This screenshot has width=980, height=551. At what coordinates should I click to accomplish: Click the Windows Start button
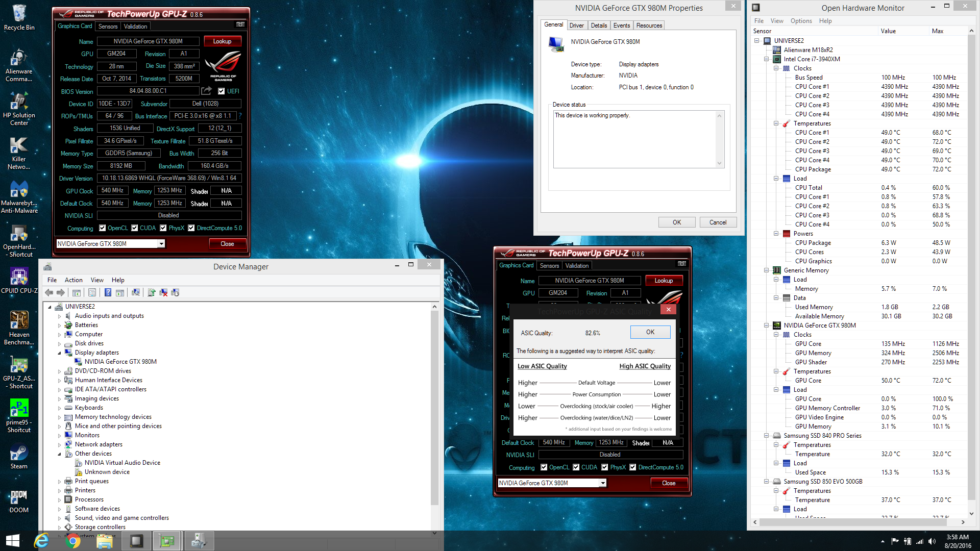[x=13, y=541]
